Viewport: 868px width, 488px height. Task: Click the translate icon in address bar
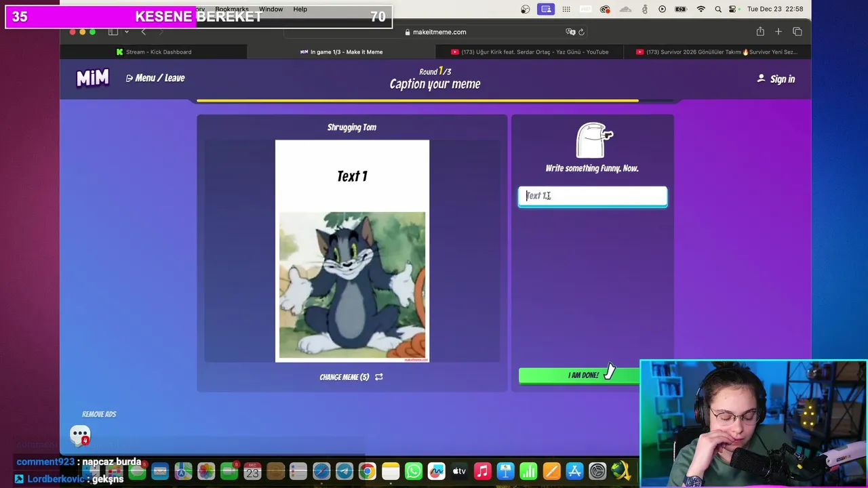pos(570,32)
